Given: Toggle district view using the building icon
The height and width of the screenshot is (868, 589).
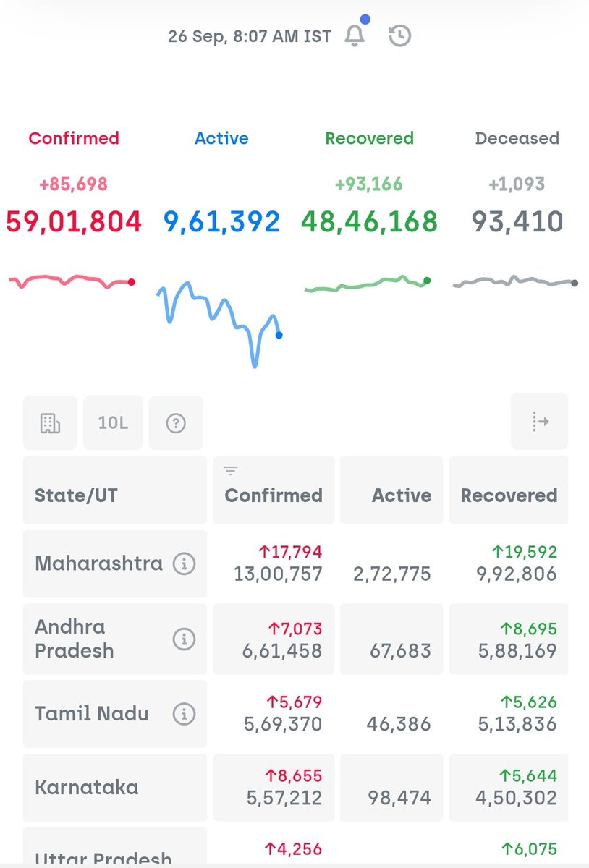Looking at the screenshot, I should pos(50,422).
